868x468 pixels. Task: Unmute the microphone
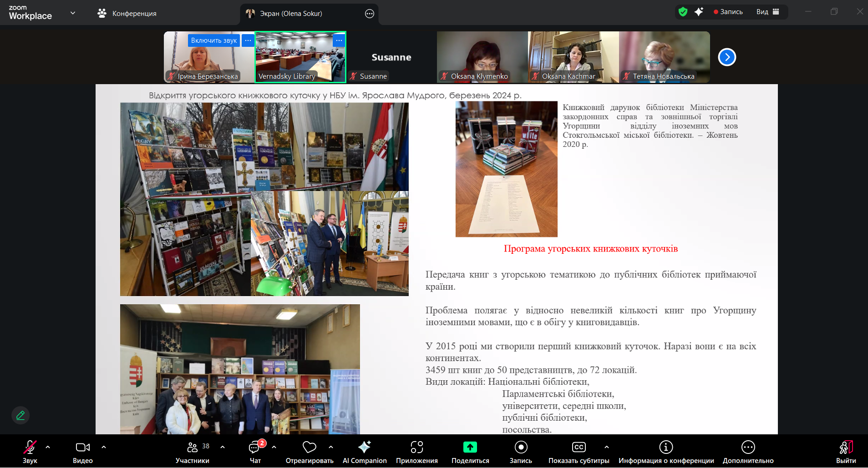(x=30, y=452)
